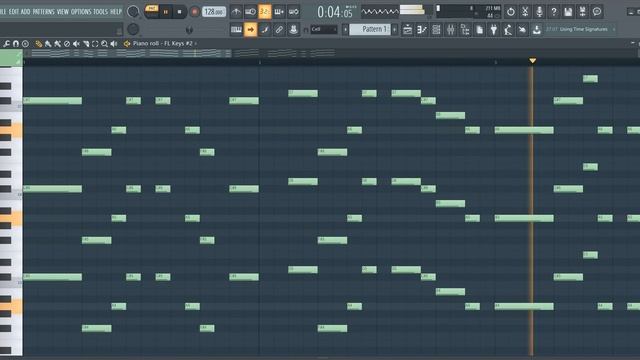The height and width of the screenshot is (360, 640).
Task: Choose the Select marquee tool
Action: [x=95, y=44]
